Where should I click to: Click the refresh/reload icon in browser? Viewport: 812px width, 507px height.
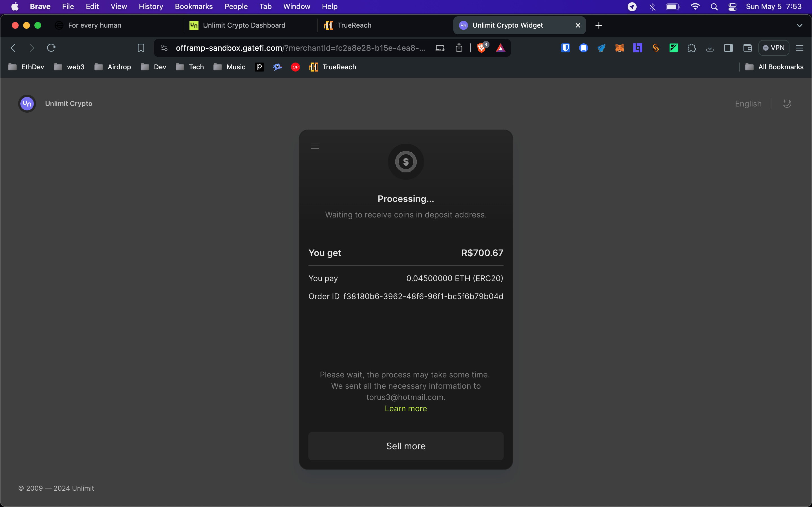51,47
